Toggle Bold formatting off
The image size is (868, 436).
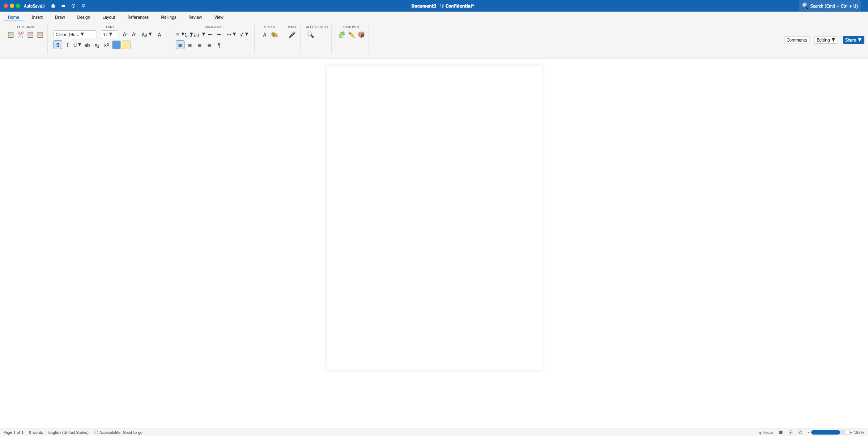[58, 45]
